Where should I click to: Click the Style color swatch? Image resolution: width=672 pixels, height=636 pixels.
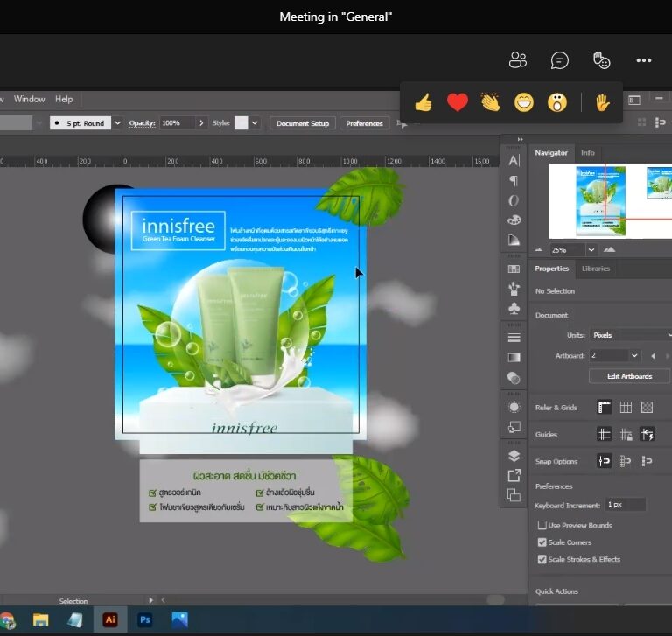241,123
